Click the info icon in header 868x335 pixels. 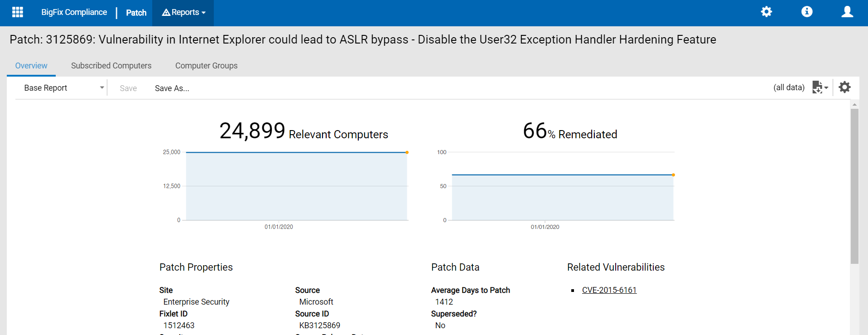point(806,12)
